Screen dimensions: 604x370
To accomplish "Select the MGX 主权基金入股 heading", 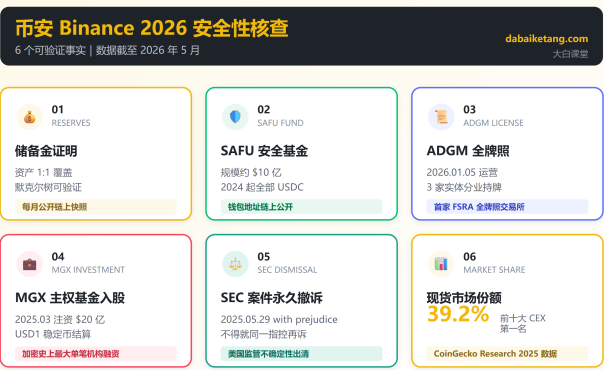I will (70, 298).
